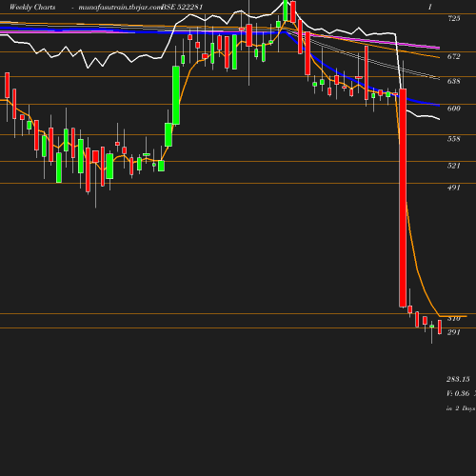Click the tallest green rally candlestick
This screenshot has height=476, width=476.
176,95
